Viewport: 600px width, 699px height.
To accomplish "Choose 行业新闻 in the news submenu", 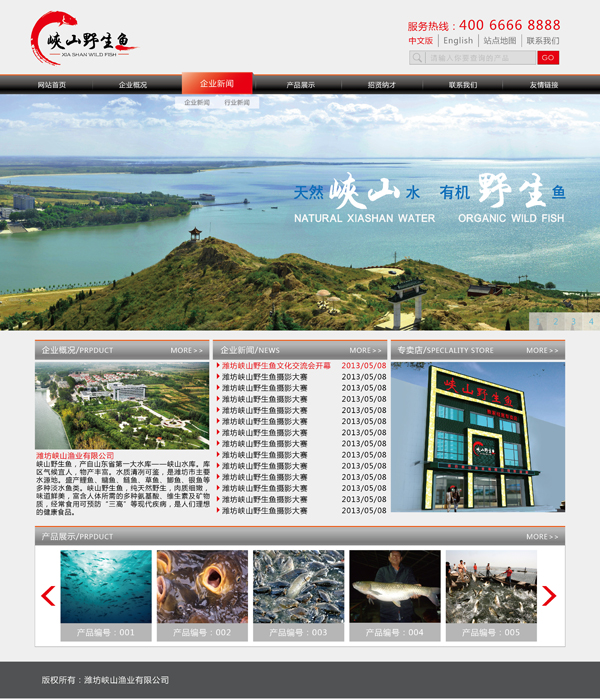I will pyautogui.click(x=237, y=103).
